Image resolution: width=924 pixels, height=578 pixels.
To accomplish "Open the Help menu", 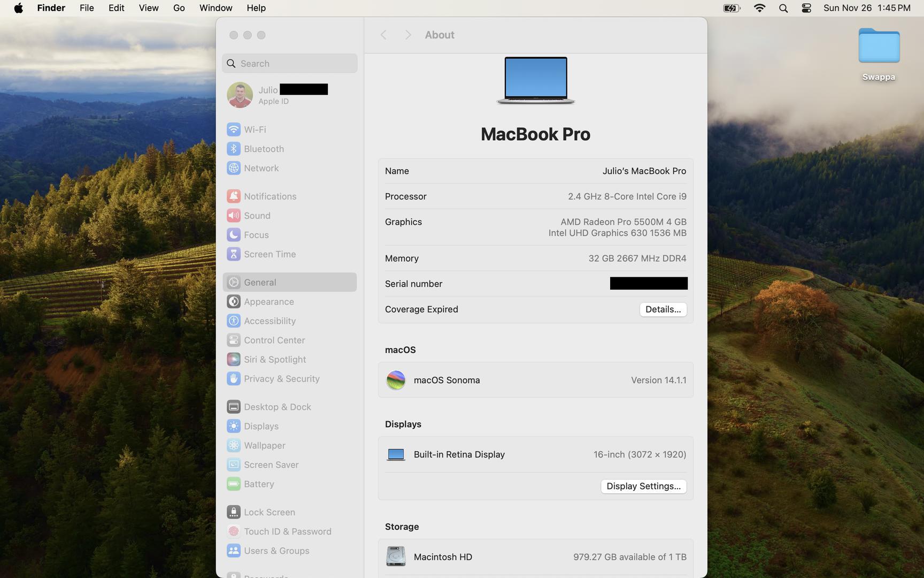I will (256, 8).
